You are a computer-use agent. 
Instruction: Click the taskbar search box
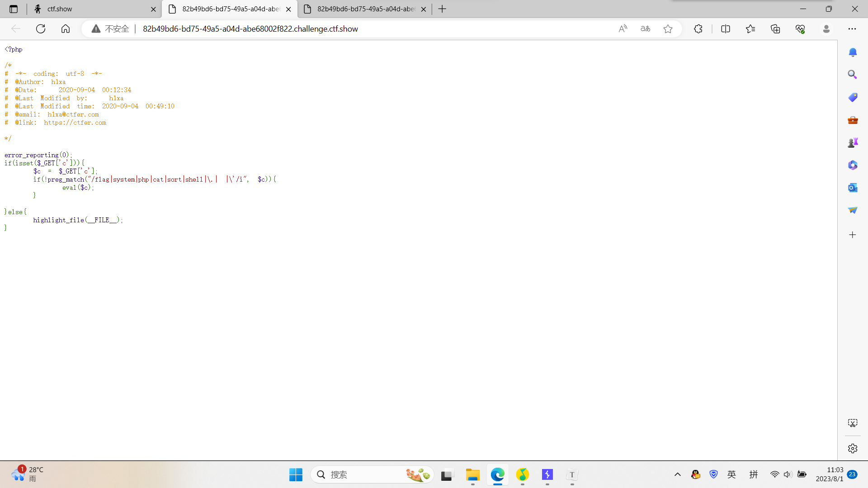[x=372, y=475]
